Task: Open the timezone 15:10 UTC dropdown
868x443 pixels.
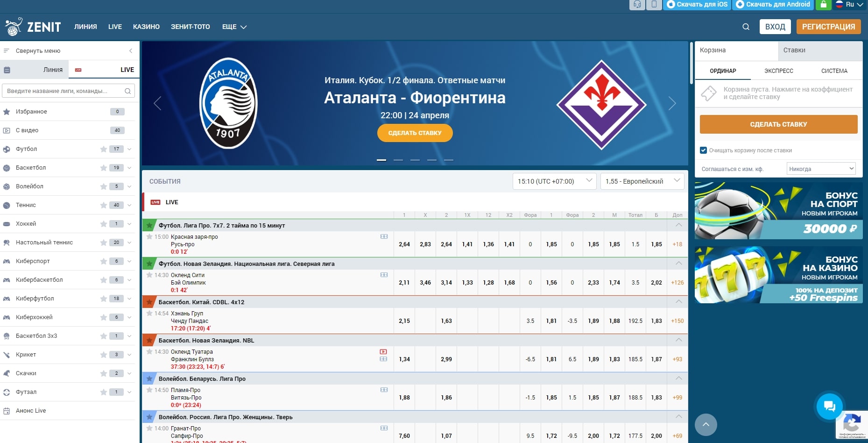Action: click(554, 181)
